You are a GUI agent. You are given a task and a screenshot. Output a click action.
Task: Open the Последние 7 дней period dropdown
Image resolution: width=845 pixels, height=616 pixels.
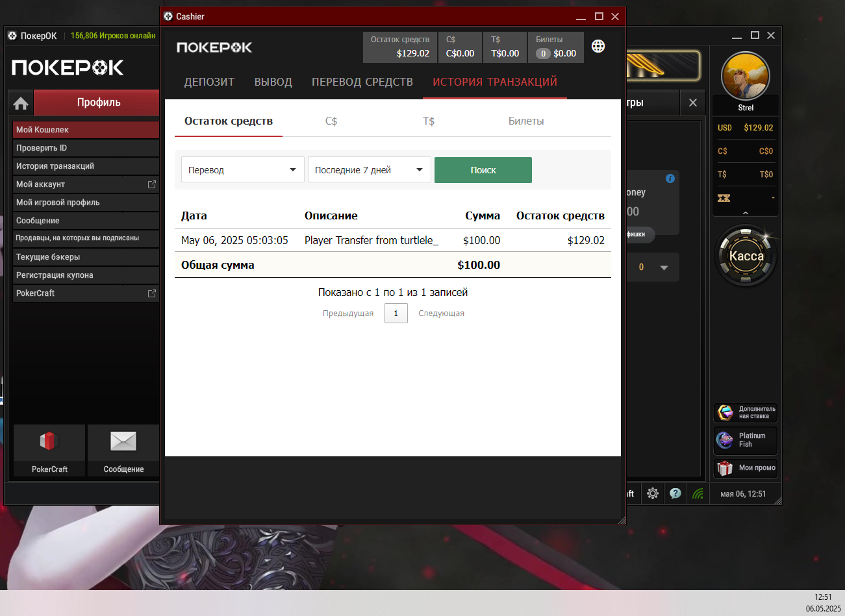tap(369, 170)
